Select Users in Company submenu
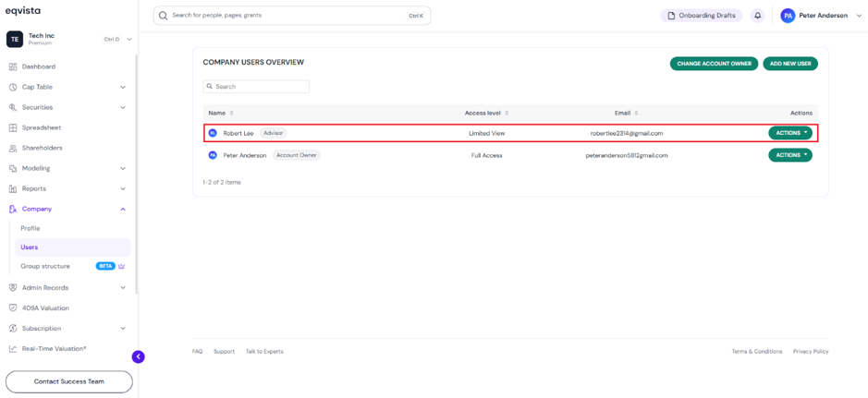 point(72,247)
